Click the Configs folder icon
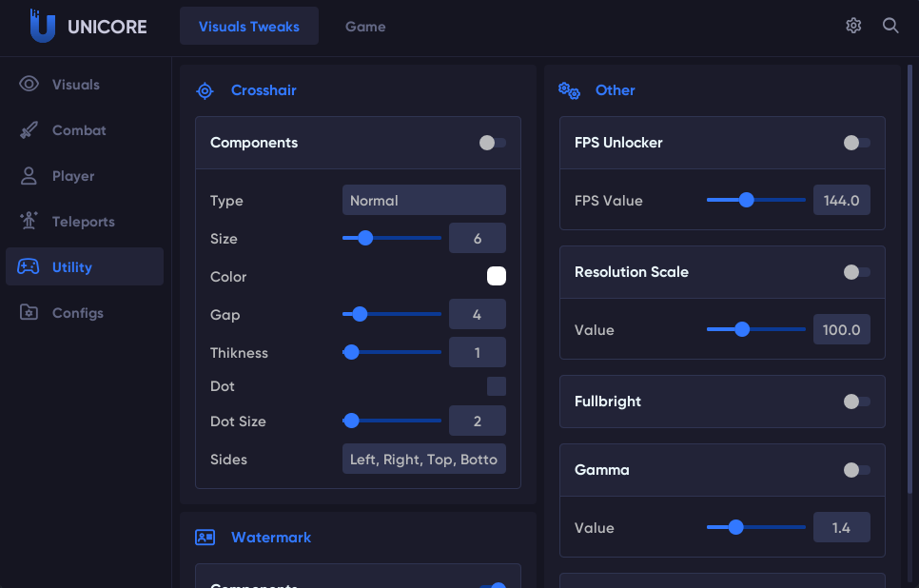The image size is (919, 588). pyautogui.click(x=29, y=313)
